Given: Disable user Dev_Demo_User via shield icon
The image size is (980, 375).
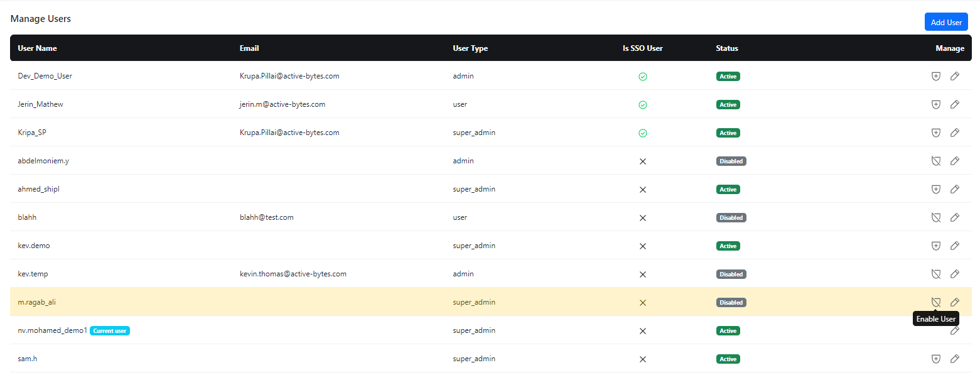Looking at the screenshot, I should point(935,76).
